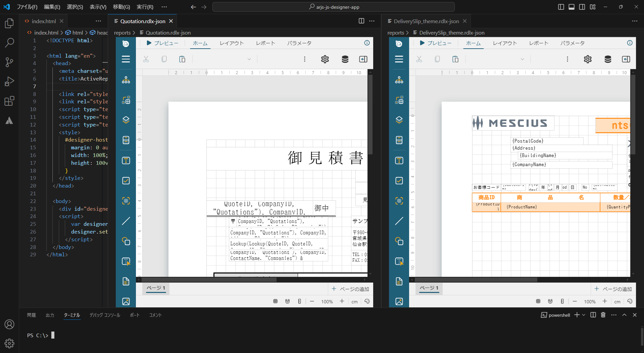
Task: Toggle snap magnet in DeliverySlip designer status bar
Action: [550, 301]
